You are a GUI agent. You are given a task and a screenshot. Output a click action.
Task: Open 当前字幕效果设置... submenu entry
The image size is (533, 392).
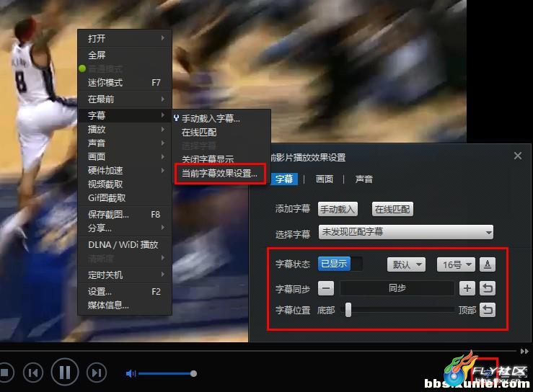(x=220, y=174)
